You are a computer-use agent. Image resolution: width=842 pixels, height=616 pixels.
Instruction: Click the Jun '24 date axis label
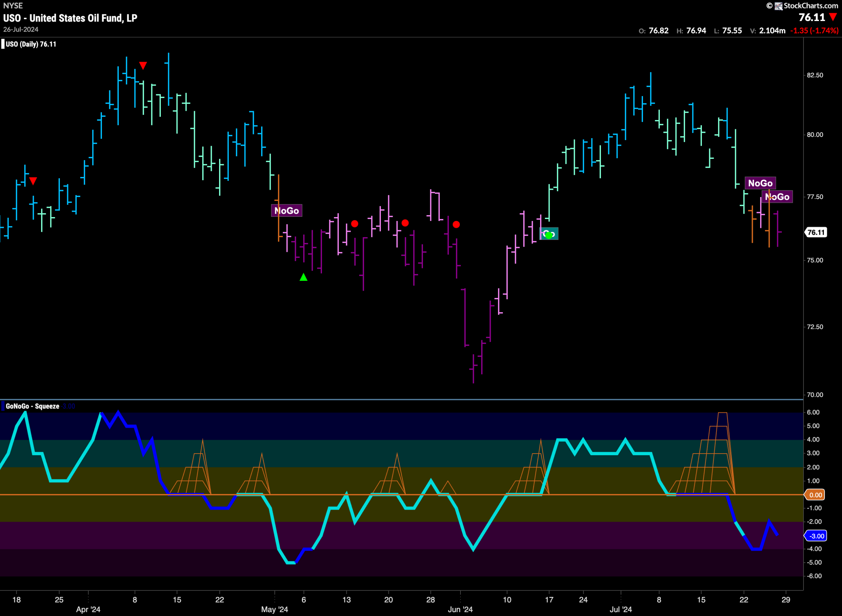pos(460,609)
